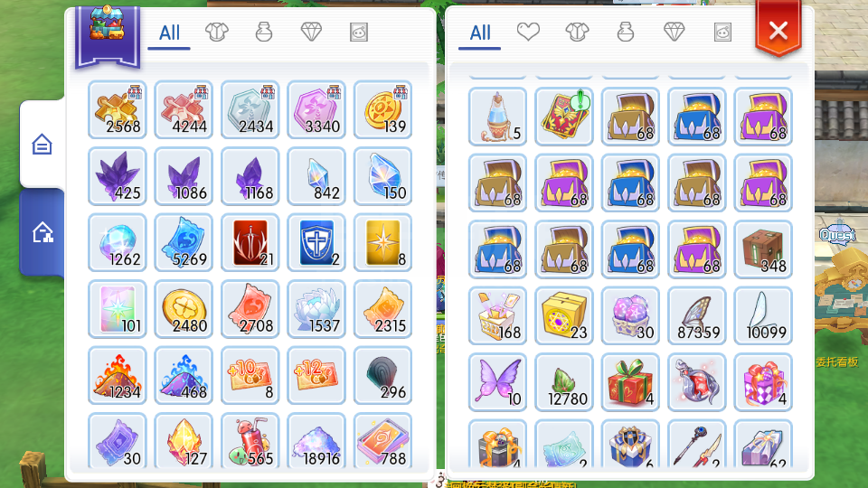Open the shared storage house tab
This screenshot has width=868, height=488.
[x=42, y=232]
